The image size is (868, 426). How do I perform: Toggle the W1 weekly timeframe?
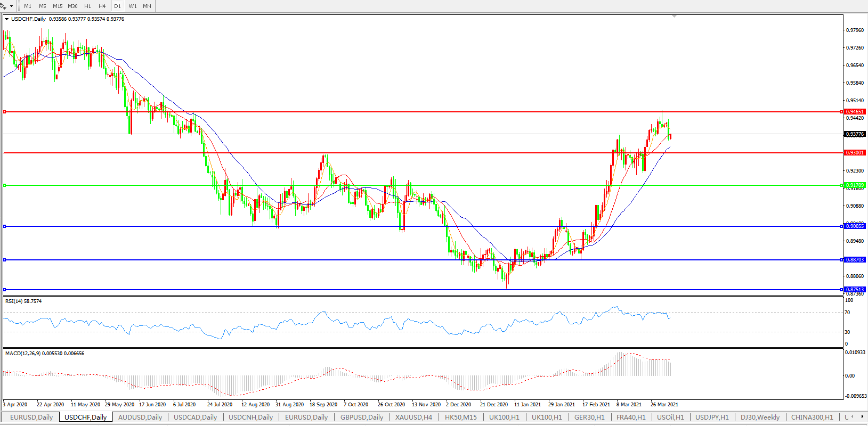point(132,6)
